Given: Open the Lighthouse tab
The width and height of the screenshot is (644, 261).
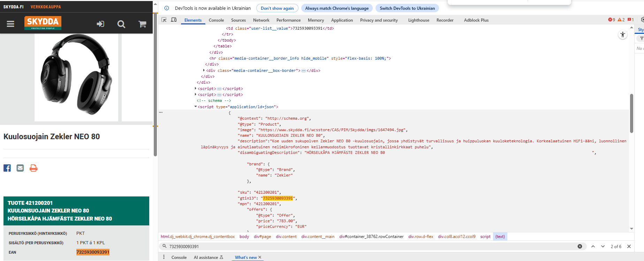Looking at the screenshot, I should tap(419, 20).
